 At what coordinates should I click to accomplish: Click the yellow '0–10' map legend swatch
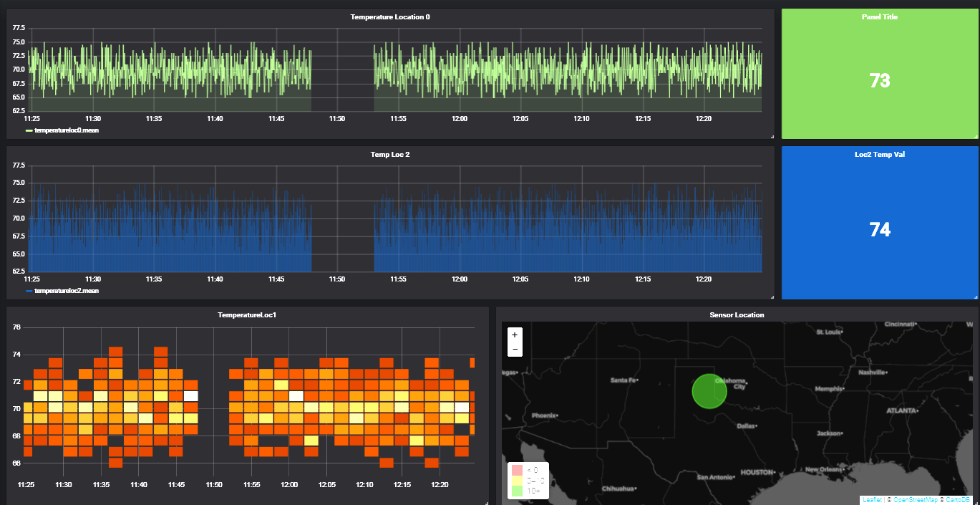click(x=518, y=481)
